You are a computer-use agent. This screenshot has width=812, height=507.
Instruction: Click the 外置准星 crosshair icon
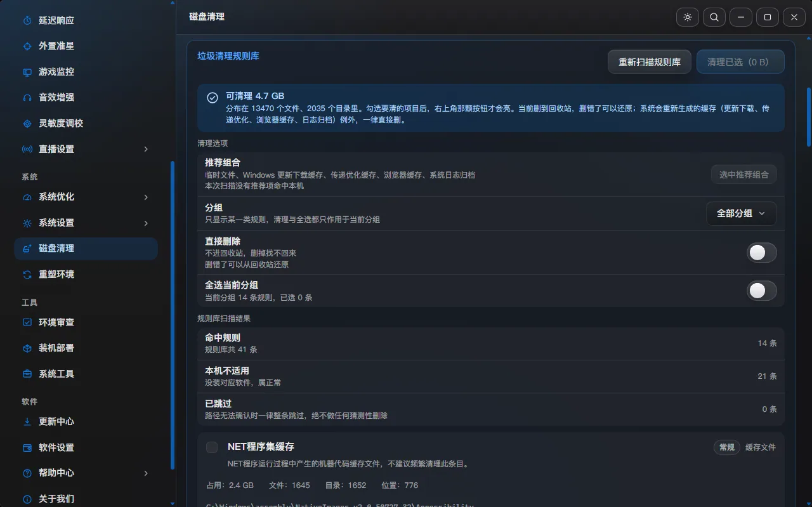(27, 46)
